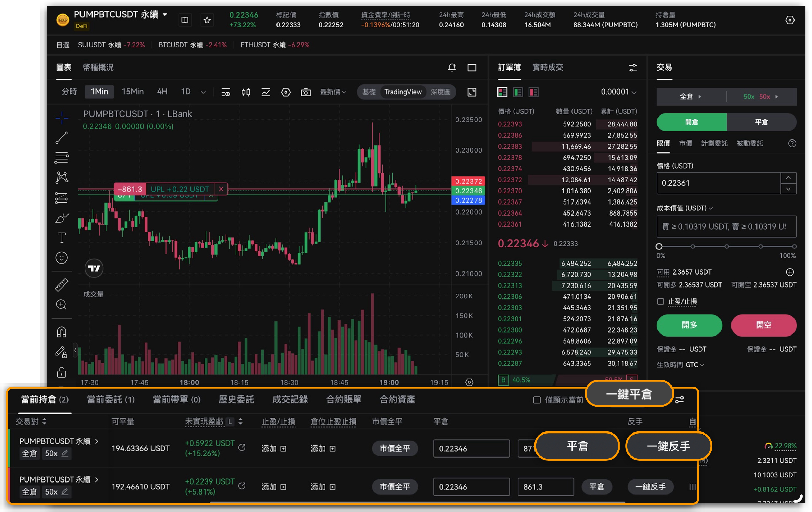Open the price alert bell icon
Viewport: 812px width, 512px height.
click(452, 68)
